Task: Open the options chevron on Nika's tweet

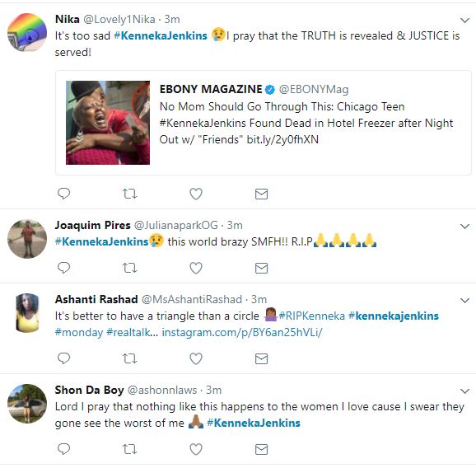Action: [x=464, y=21]
